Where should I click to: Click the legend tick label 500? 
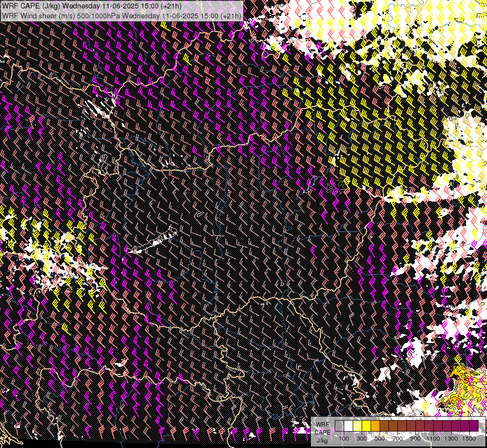click(380, 439)
